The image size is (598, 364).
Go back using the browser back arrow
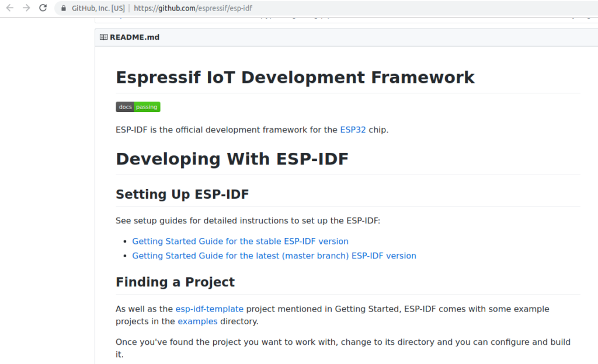[9, 8]
